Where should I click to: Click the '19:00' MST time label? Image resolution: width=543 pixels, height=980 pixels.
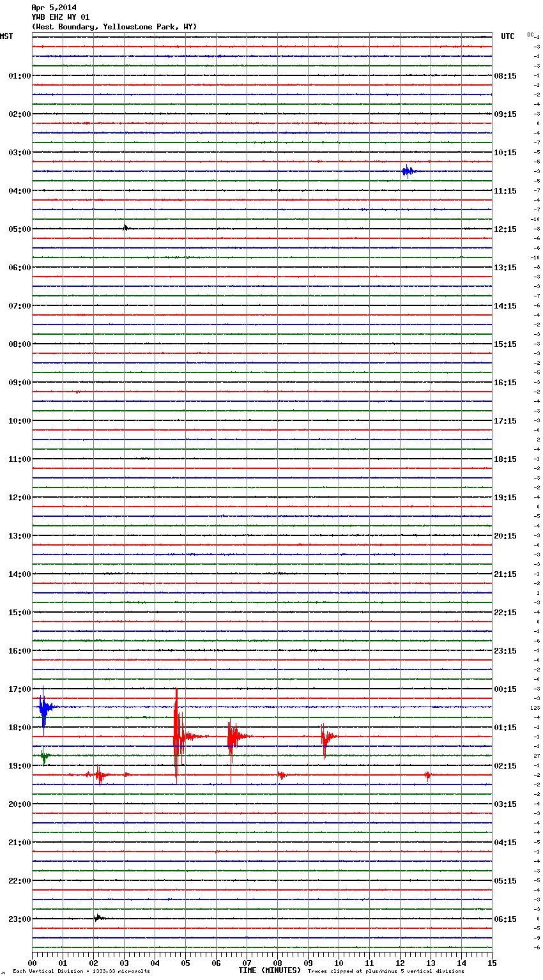click(19, 766)
